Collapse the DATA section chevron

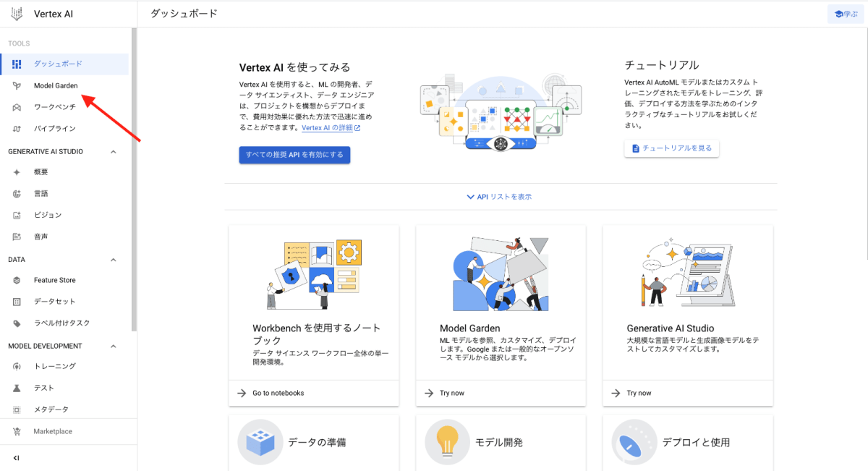pos(113,260)
